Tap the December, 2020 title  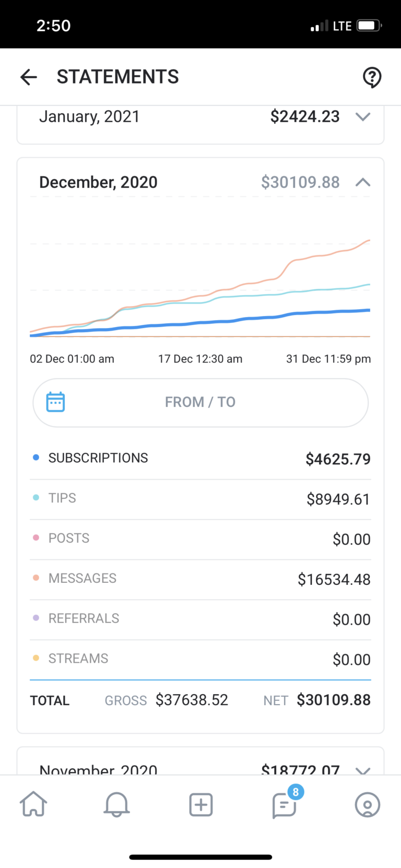(98, 182)
